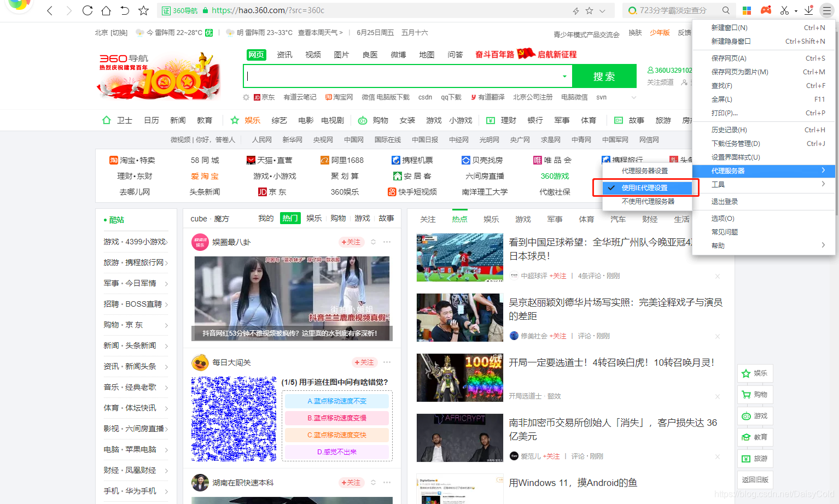Follow 每日大闯关 with +关注

[364, 362]
